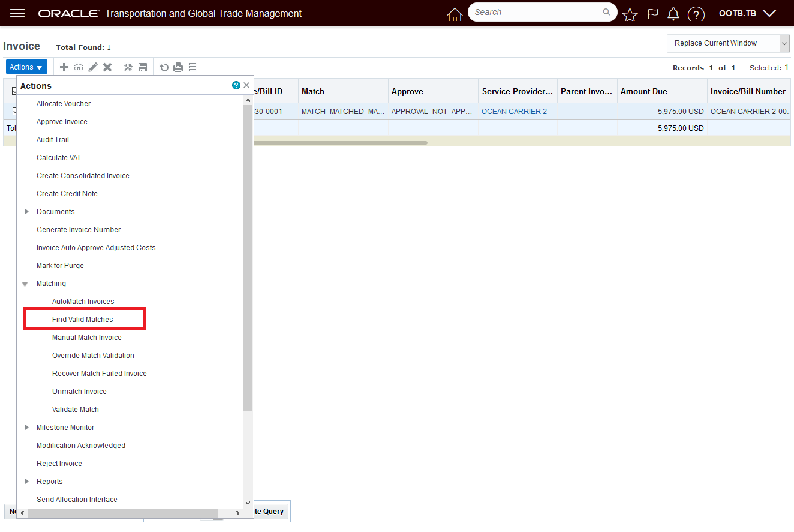Choose Invoice Auto Approve Adjusted Costs
Viewport: 794px width, 532px height.
[x=96, y=248]
